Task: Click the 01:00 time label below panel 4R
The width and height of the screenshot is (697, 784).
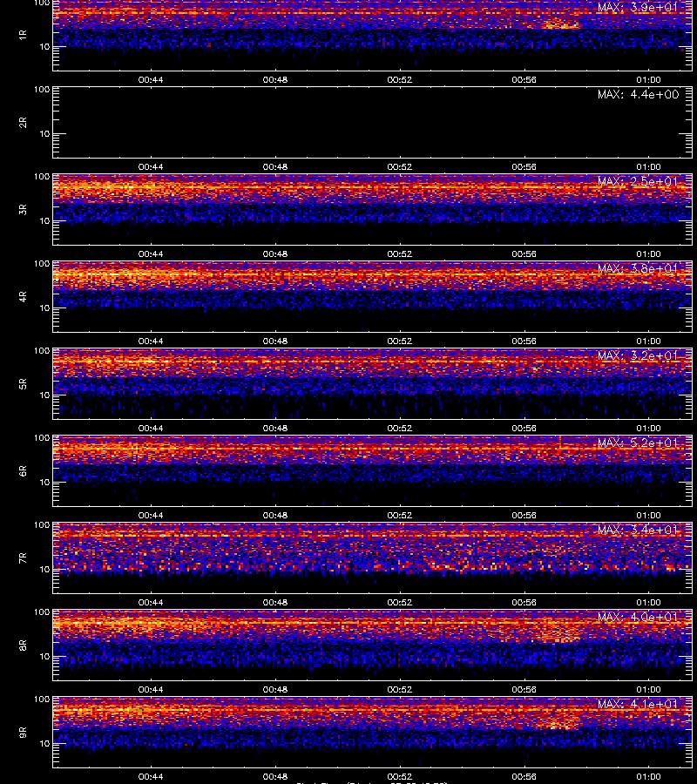Action: point(648,341)
